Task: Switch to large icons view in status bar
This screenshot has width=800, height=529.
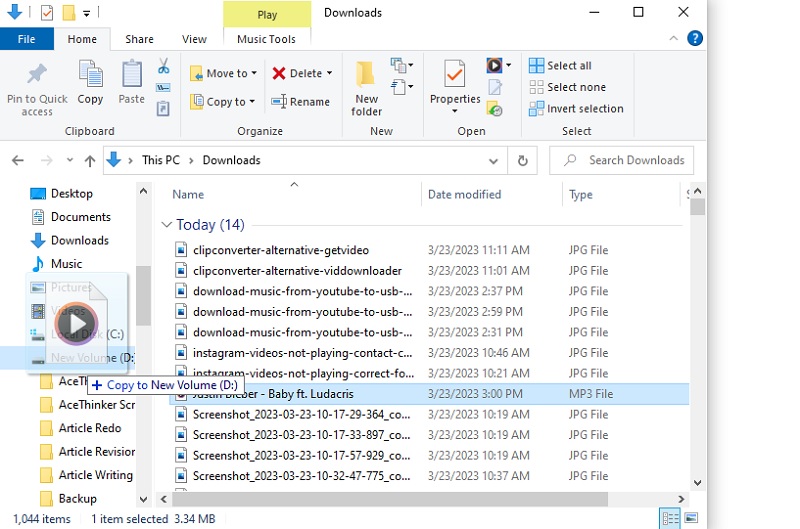Action: [691, 518]
